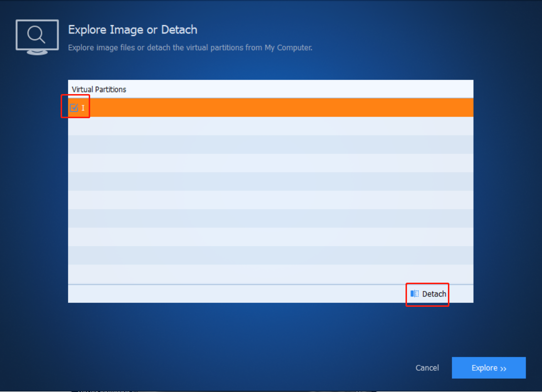Click the search glass inside the monitor icon

[34, 33]
